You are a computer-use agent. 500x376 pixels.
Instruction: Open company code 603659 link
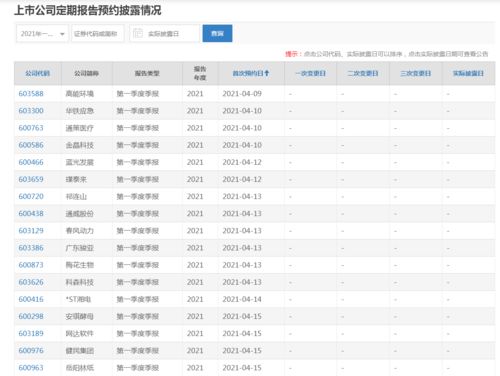tap(31, 179)
